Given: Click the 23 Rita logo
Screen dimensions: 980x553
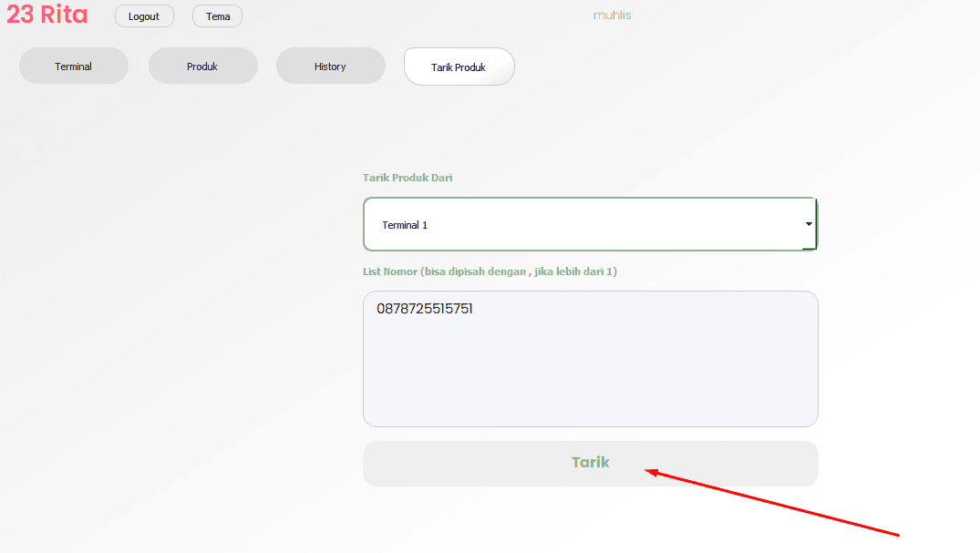Looking at the screenshot, I should [47, 15].
